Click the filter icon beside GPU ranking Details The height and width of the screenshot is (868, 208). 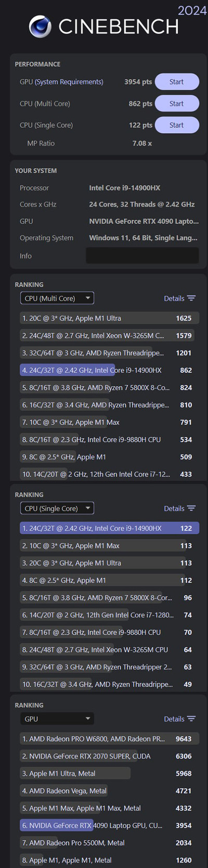point(191,719)
